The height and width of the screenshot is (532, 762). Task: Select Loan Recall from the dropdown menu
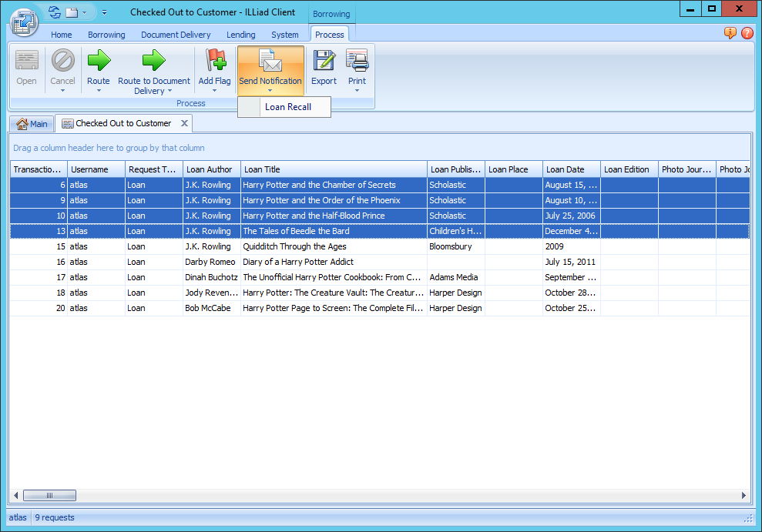(x=287, y=107)
